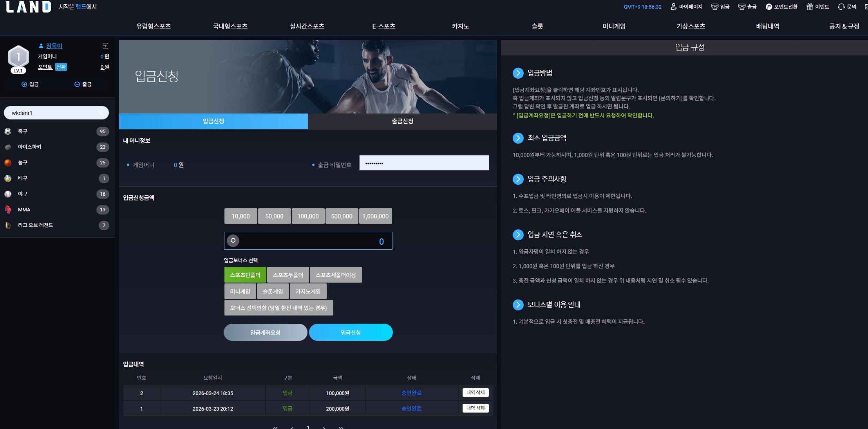Click the 출금 비밀번호 input field
Image resolution: width=868 pixels, height=429 pixels.
424,163
